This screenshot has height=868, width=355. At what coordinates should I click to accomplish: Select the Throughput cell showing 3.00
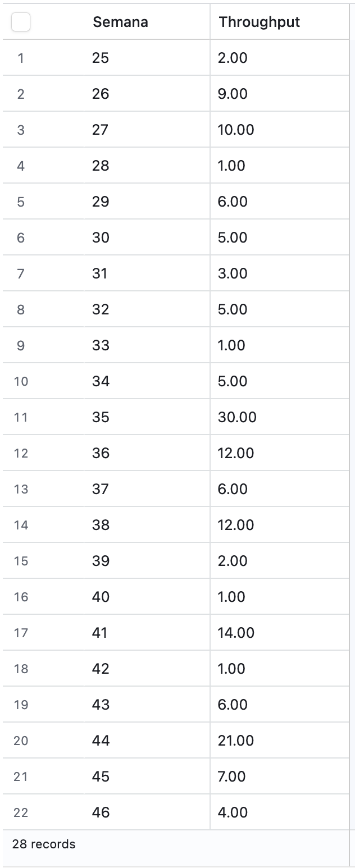[233, 273]
